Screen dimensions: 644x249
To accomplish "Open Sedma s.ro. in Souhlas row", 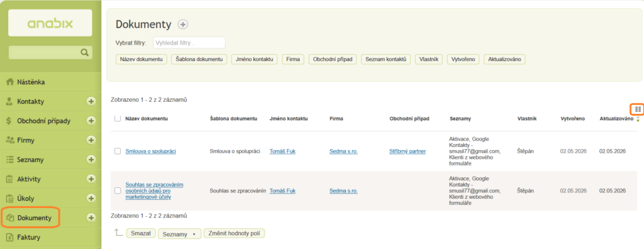I will click(343, 191).
